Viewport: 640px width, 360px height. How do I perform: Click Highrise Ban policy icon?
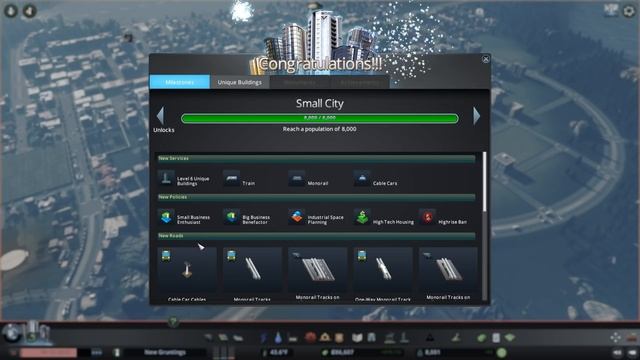[x=427, y=217]
